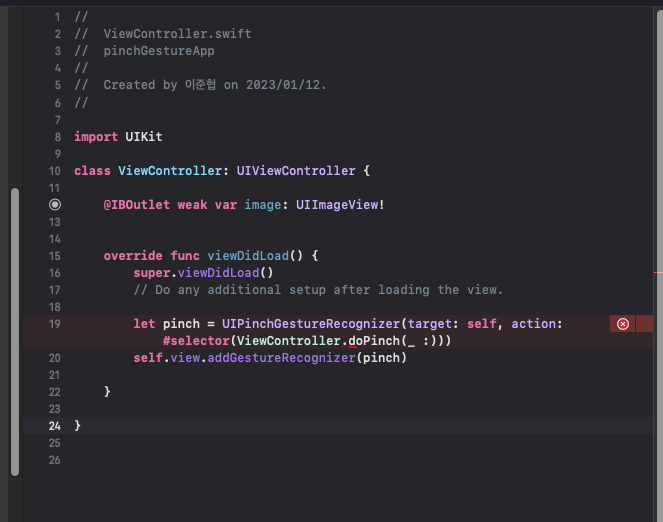Click line number 26 in gutter
The image size is (663, 522).
click(x=55, y=460)
